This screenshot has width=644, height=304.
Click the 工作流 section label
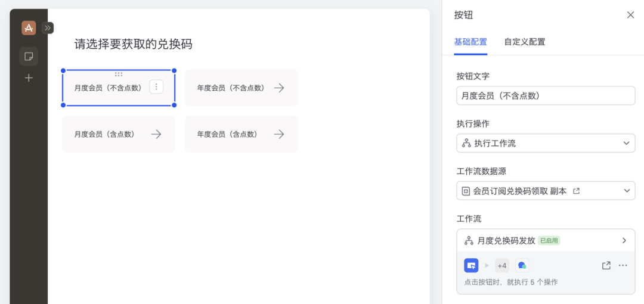coord(469,218)
